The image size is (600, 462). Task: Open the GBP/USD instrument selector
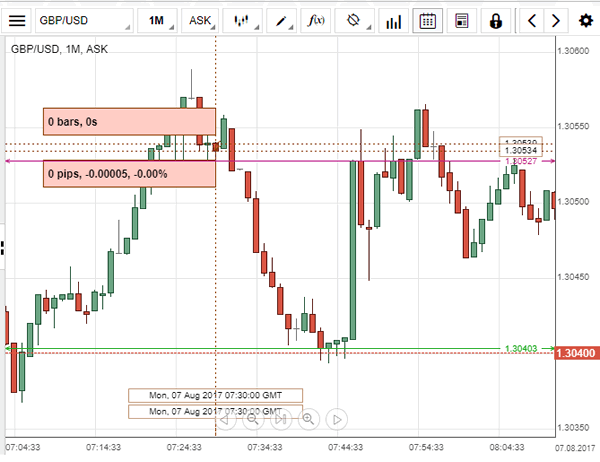tap(84, 21)
